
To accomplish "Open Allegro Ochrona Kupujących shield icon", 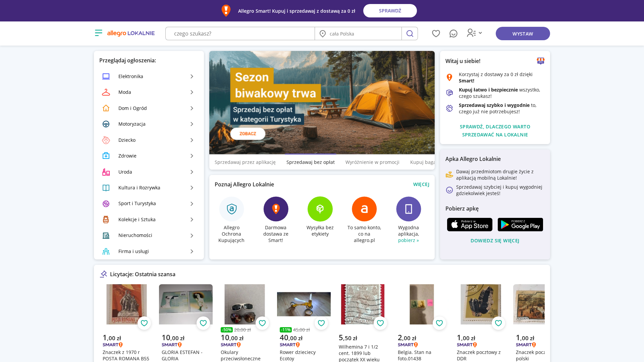I will (x=232, y=209).
